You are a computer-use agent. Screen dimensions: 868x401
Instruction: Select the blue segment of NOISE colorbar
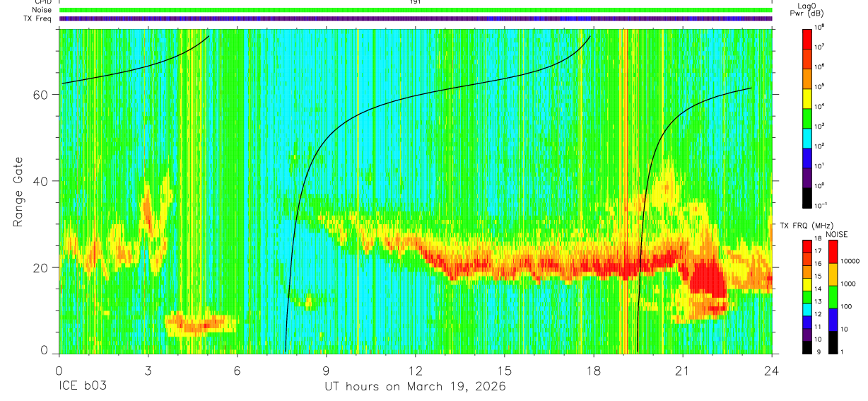coord(832,320)
